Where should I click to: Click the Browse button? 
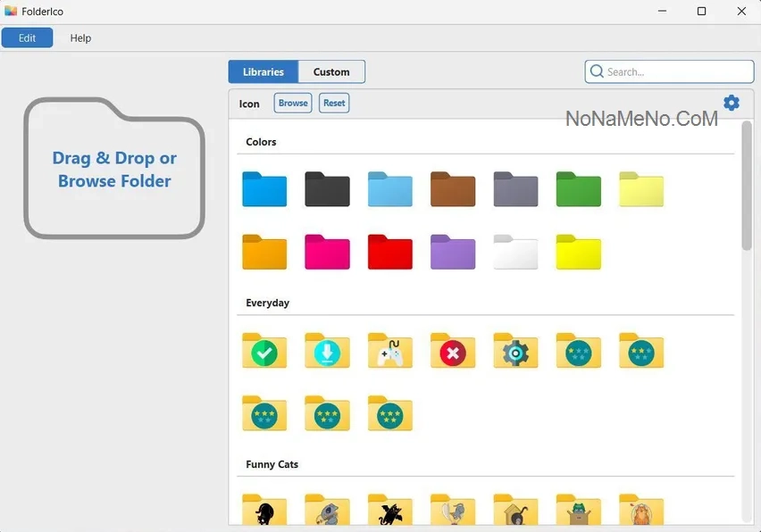(293, 103)
